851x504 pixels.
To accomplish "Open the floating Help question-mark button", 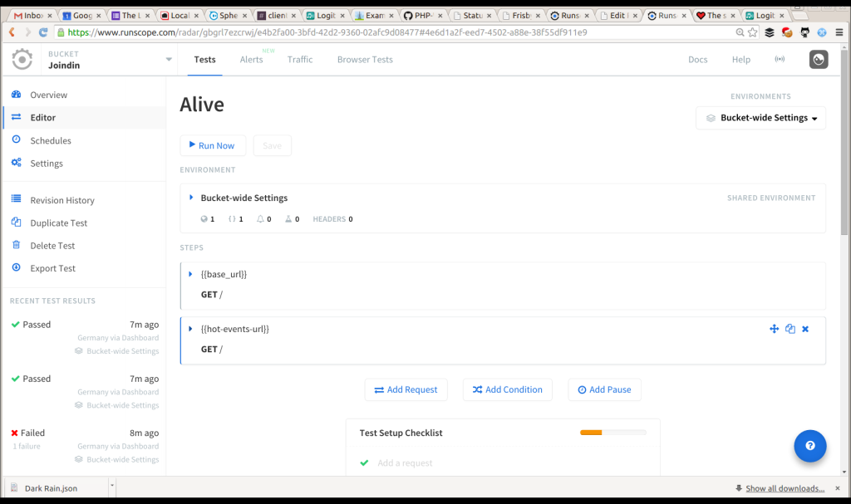I will coord(809,446).
